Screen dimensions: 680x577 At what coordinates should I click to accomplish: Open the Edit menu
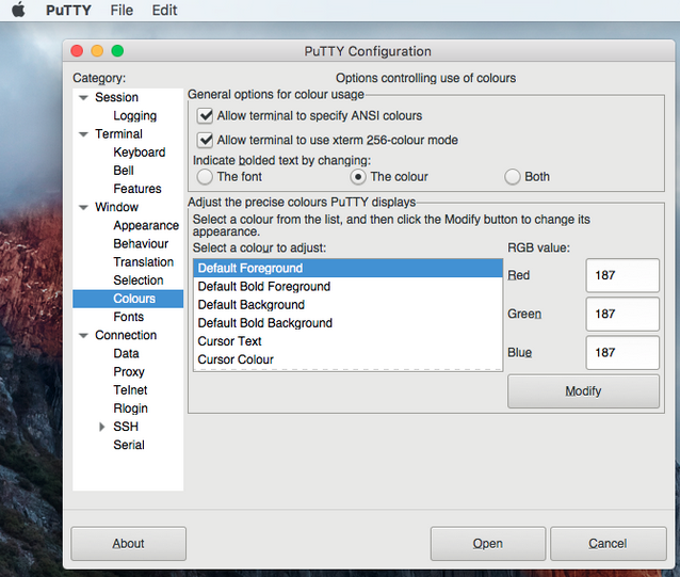(164, 10)
